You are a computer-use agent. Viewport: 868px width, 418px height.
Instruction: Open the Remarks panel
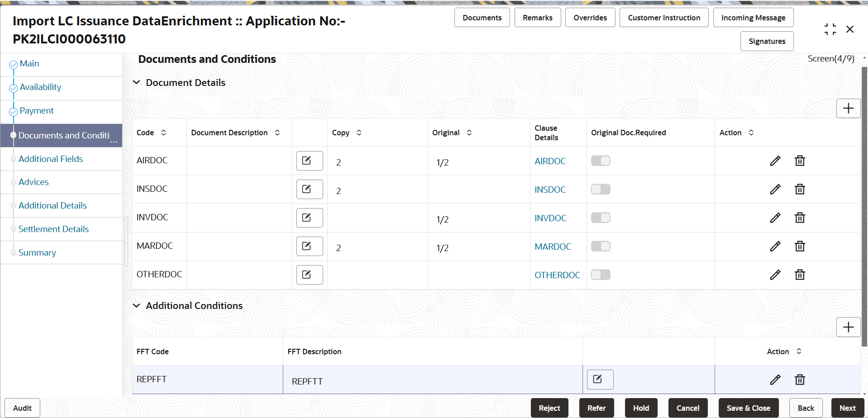(538, 18)
